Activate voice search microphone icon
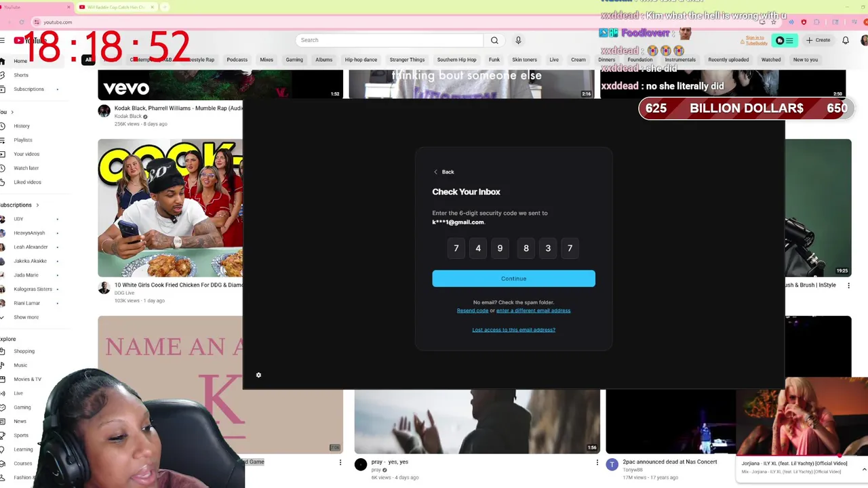The width and height of the screenshot is (868, 488). tap(518, 40)
